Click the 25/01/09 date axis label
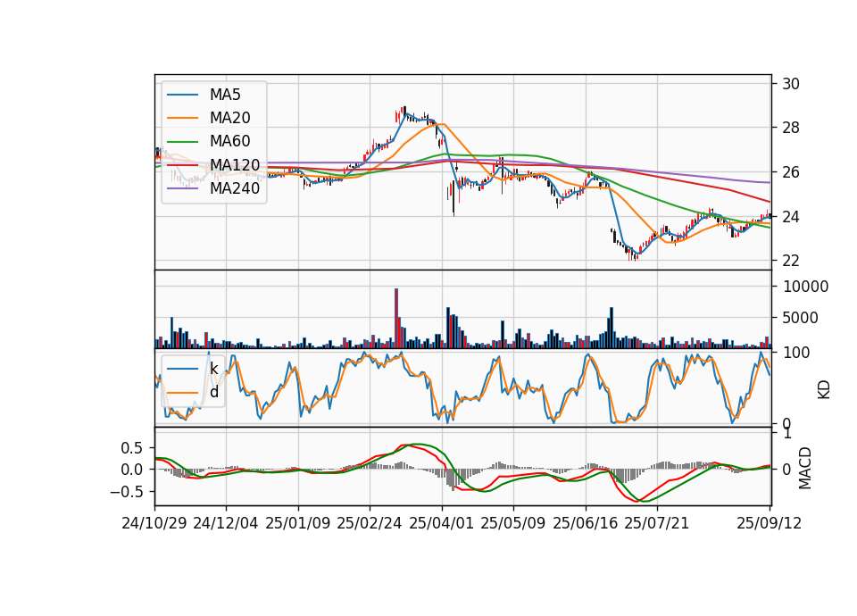Viewport: 857px width, 616px height. click(x=298, y=523)
